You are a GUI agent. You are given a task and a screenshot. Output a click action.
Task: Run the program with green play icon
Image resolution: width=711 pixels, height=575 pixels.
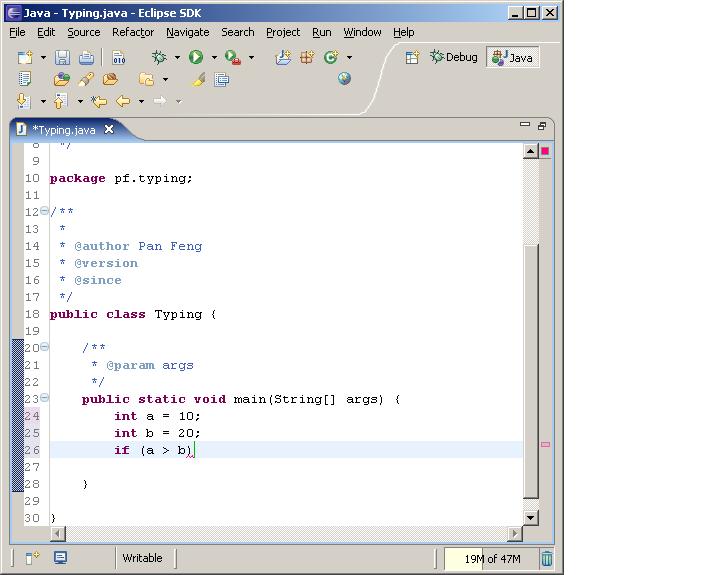pos(196,57)
